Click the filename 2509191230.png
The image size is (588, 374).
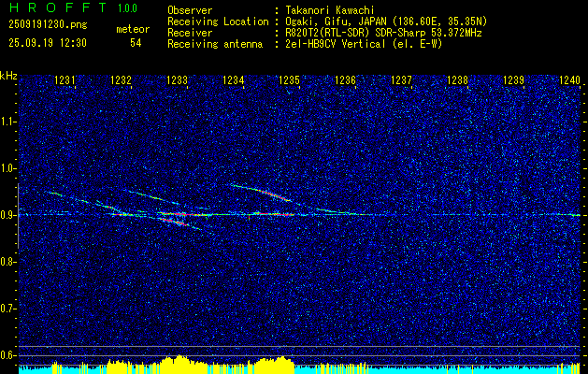click(48, 24)
